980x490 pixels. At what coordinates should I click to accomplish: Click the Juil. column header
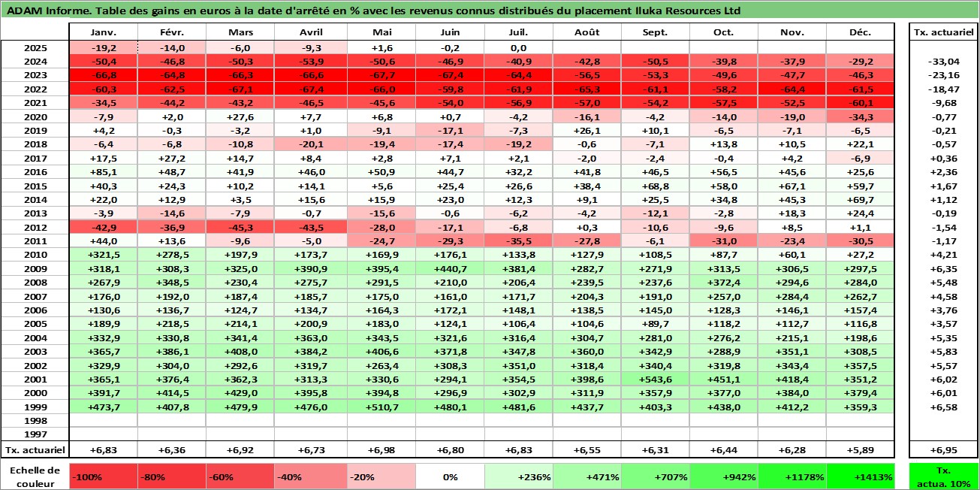pyautogui.click(x=519, y=32)
